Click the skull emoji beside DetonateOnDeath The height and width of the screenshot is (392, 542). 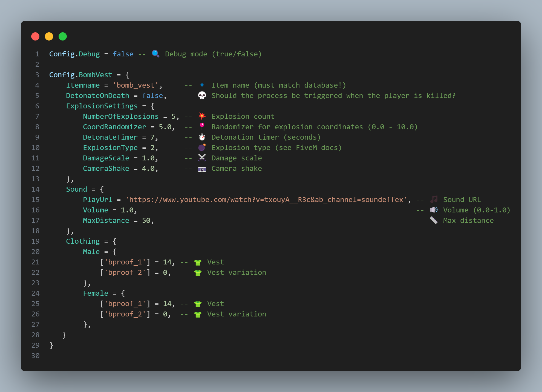[x=202, y=96]
